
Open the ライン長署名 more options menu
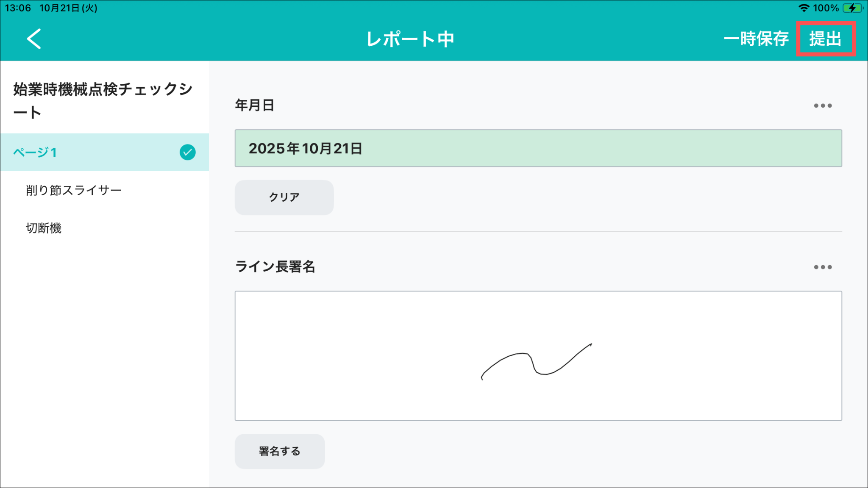pyautogui.click(x=823, y=267)
